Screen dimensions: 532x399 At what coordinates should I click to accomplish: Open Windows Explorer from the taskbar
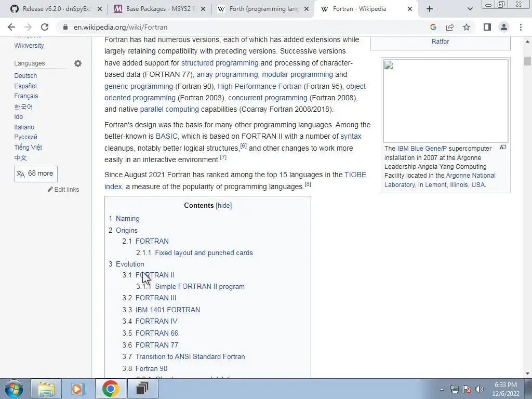click(46, 389)
